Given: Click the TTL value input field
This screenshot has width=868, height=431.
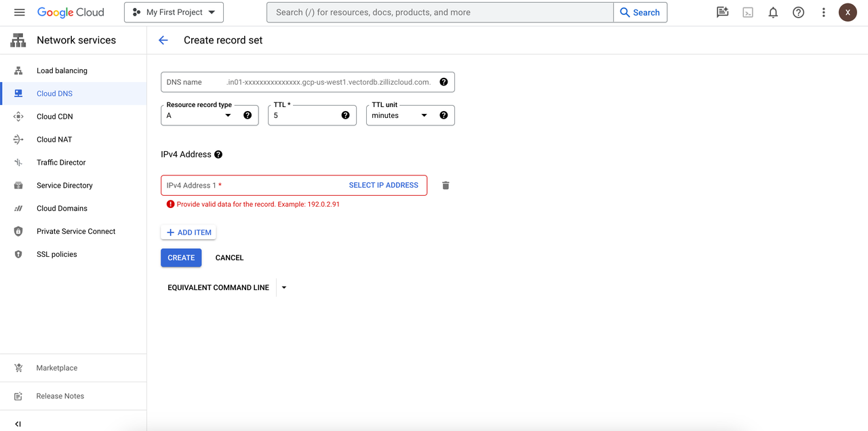Looking at the screenshot, I should click(304, 116).
